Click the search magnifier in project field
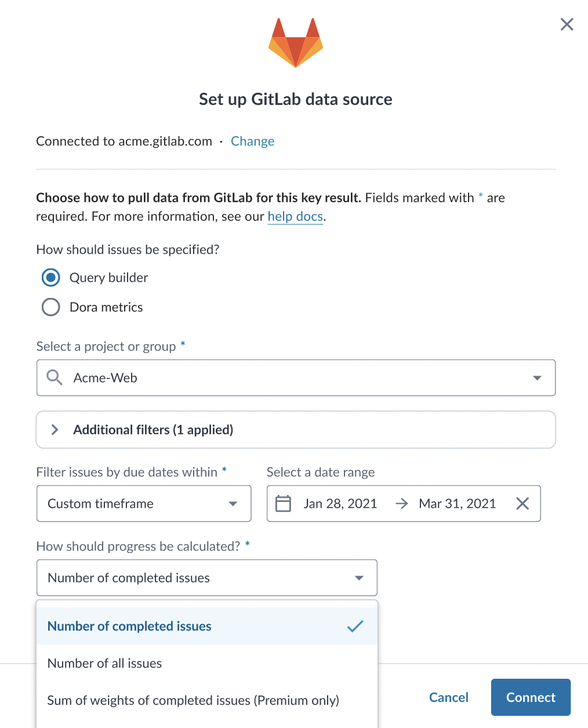 (x=55, y=377)
